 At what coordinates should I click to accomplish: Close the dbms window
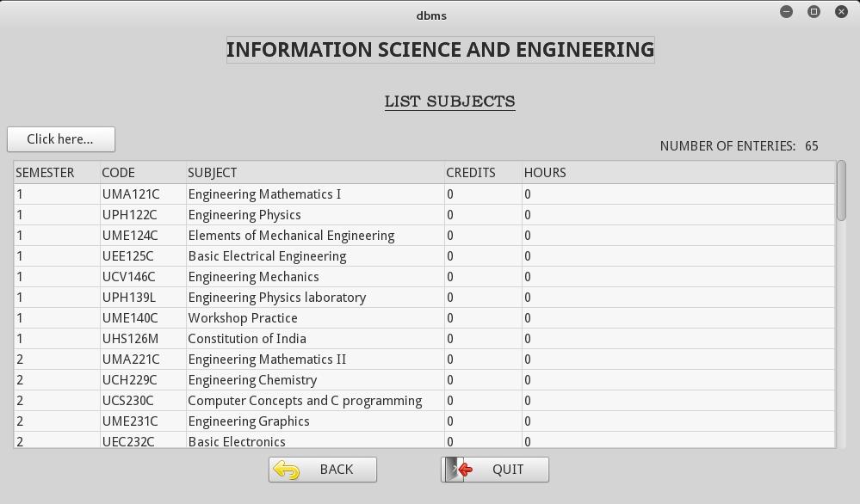point(841,11)
